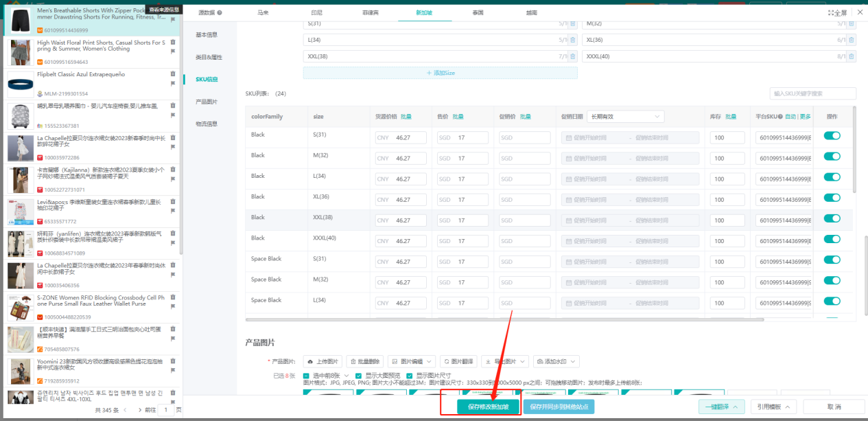868x421 pixels.
Task: Click the help icon next to 平台SKU
Action: pos(781,117)
